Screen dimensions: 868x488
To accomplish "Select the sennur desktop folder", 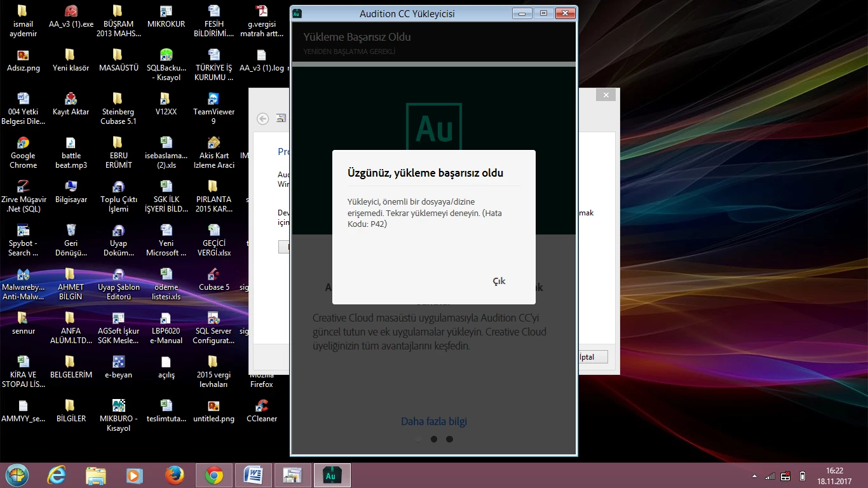I will coord(23,323).
